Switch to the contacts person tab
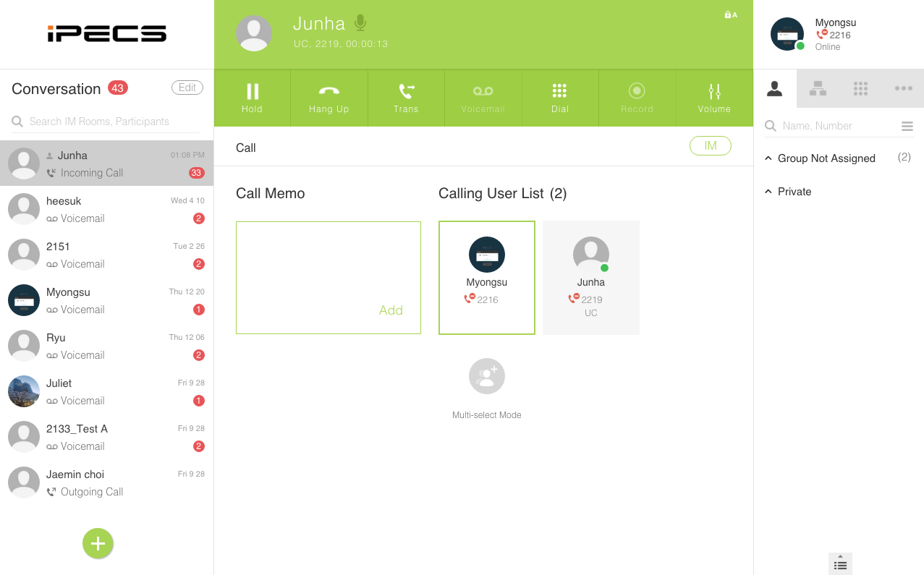This screenshot has height=575, width=924. [774, 88]
